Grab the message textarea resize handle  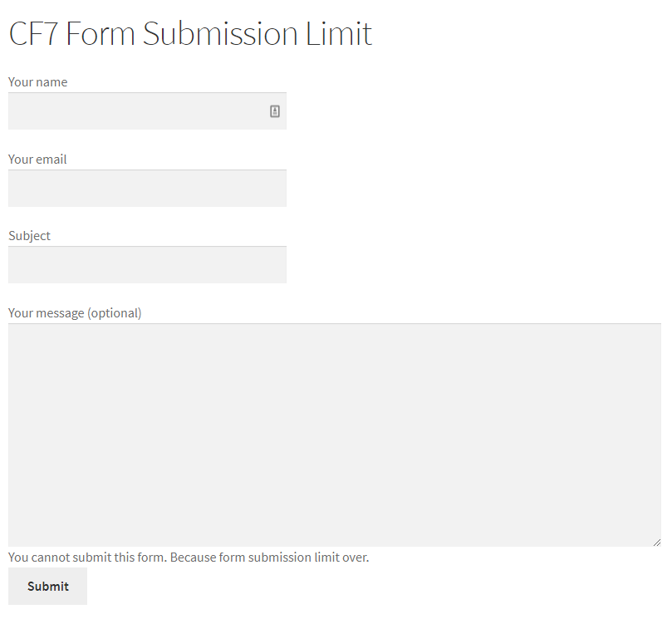coord(656,542)
